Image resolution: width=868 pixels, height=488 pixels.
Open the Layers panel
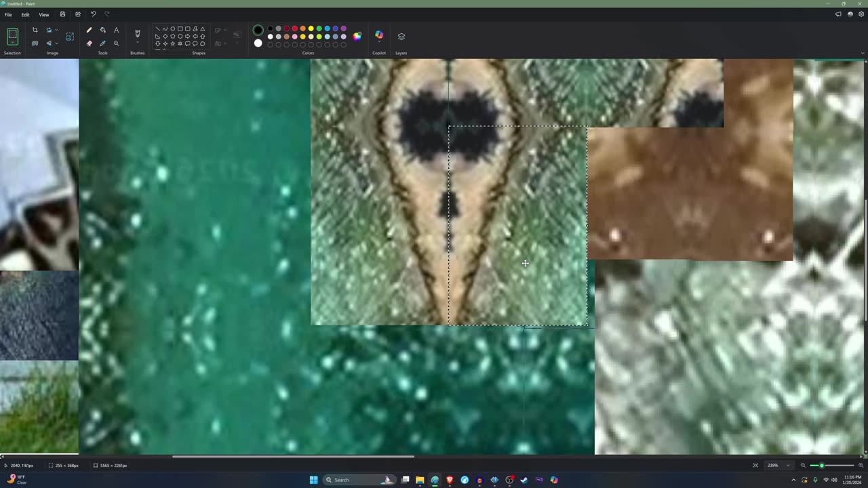(401, 36)
